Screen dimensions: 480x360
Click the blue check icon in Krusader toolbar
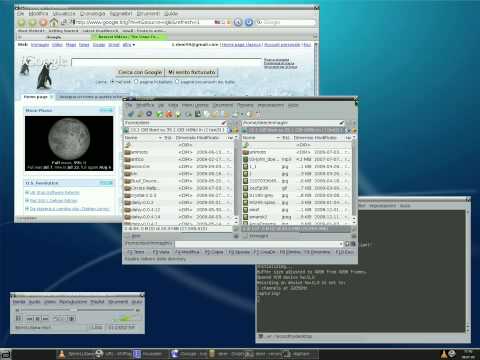coord(131,114)
